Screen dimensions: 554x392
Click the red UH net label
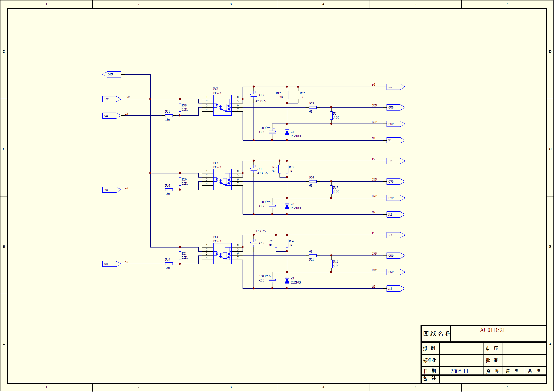click(x=126, y=114)
